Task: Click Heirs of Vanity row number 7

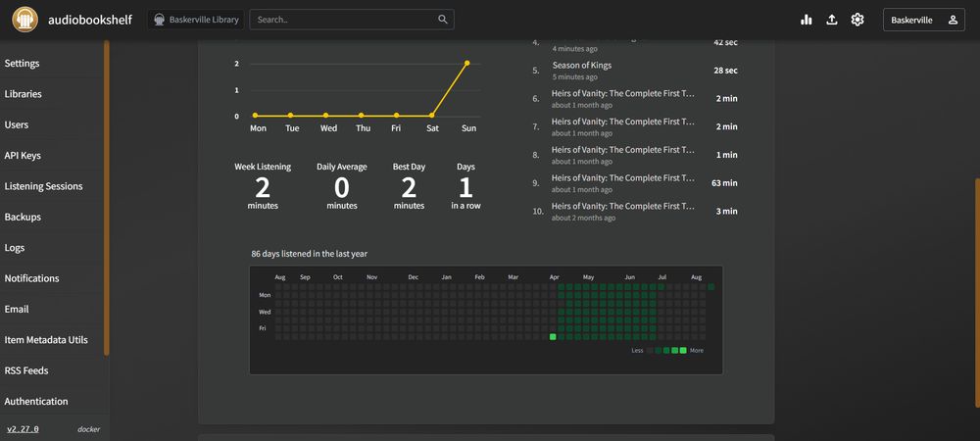Action: [635, 126]
